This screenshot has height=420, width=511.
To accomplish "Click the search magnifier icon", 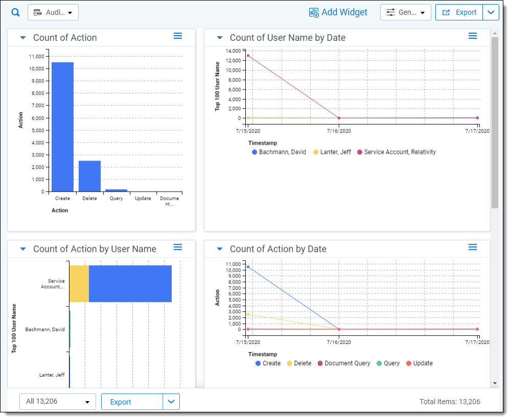I will coord(15,12).
